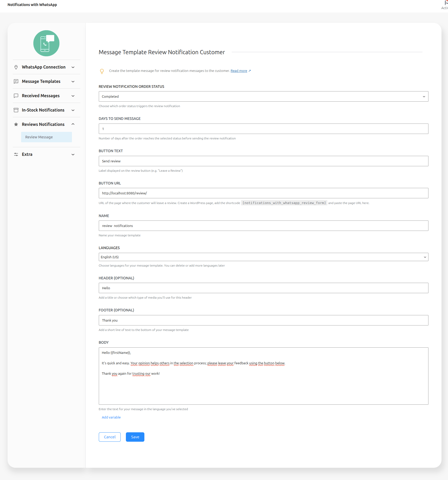The image size is (448, 480).
Task: Open the Languages dropdown
Action: coord(263,257)
